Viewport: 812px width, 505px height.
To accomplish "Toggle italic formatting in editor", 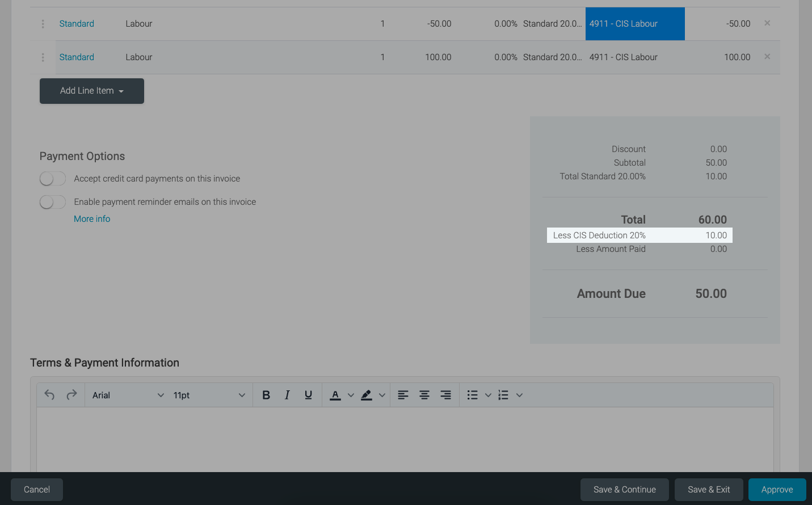I will pyautogui.click(x=287, y=395).
